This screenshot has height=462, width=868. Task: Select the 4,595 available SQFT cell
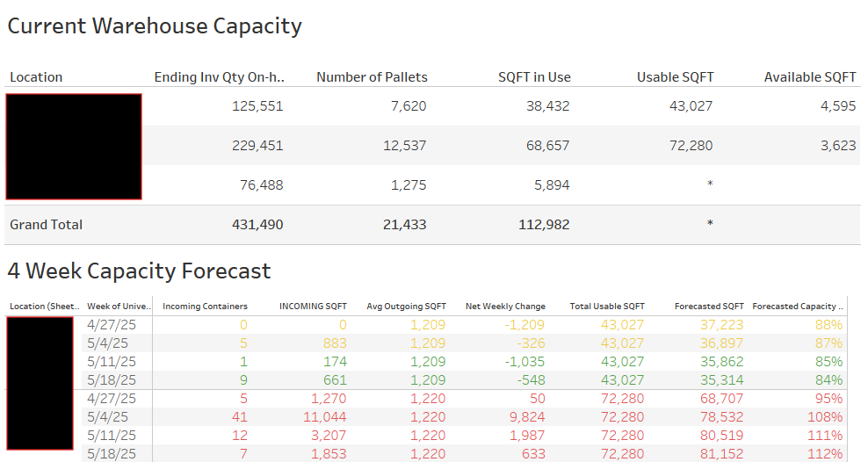coord(838,106)
